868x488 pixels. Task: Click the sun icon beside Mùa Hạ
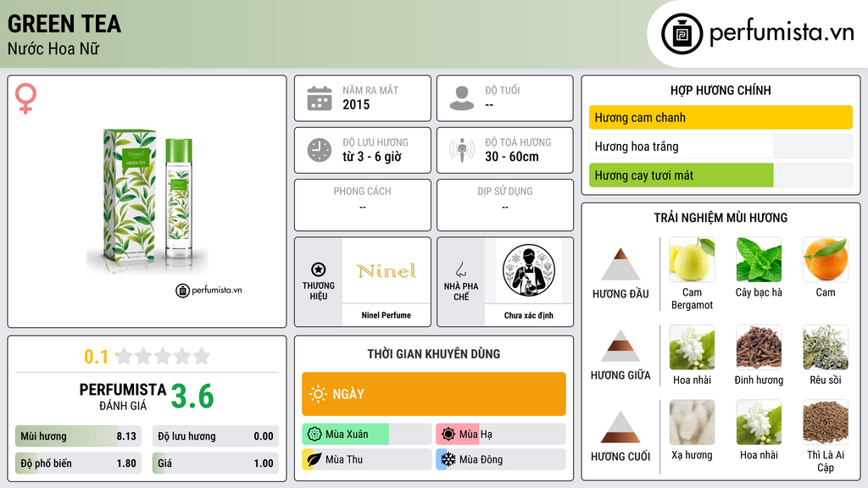448,435
